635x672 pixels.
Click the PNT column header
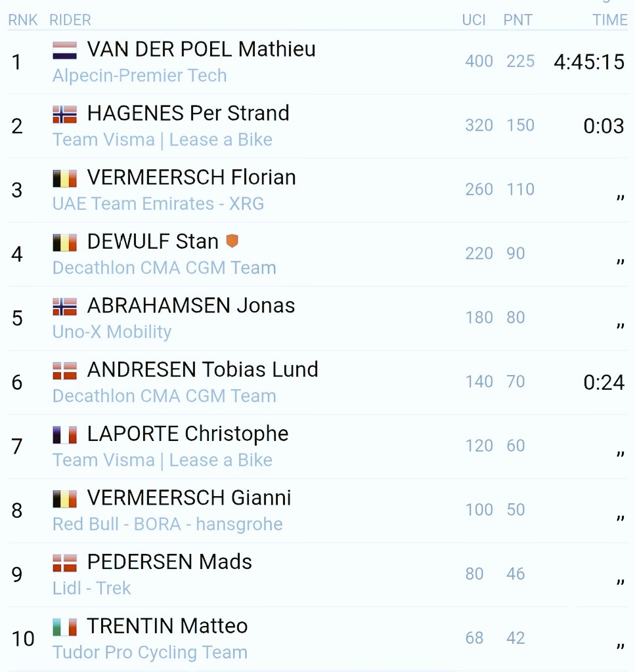pyautogui.click(x=517, y=20)
